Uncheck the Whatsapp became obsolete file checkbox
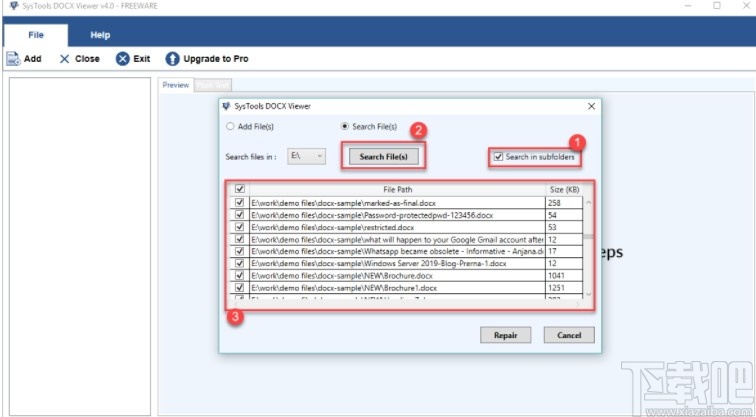Viewport: 756px width, 417px height. [239, 251]
